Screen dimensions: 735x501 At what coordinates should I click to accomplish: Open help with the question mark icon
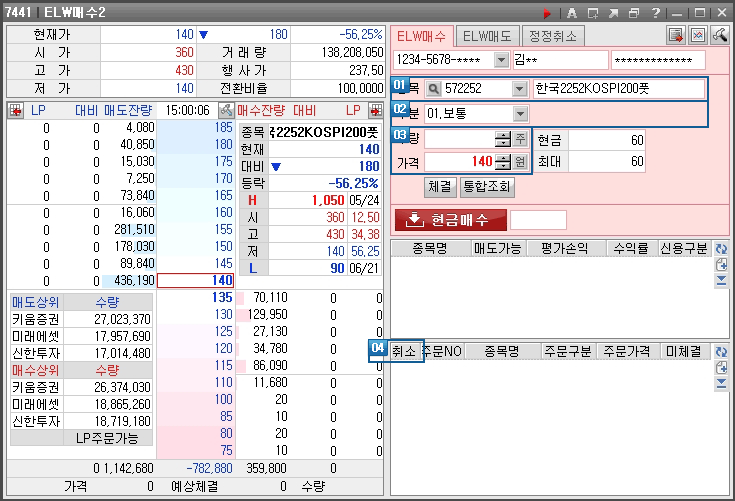coord(655,13)
